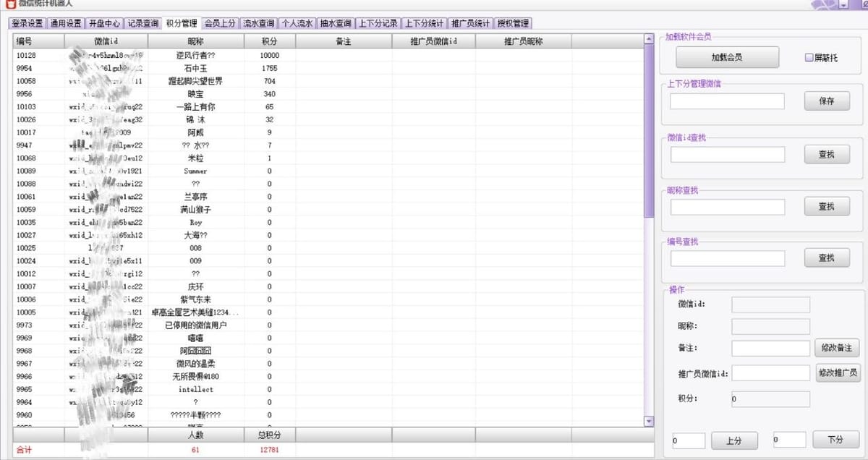The width and height of the screenshot is (868, 460).
Task: Click the 上分 button
Action: pos(733,440)
